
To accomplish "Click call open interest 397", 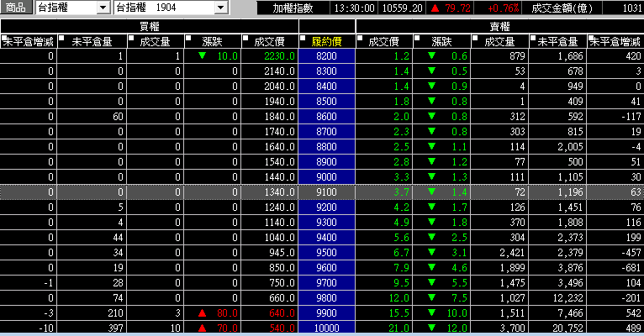I will pos(115,328).
